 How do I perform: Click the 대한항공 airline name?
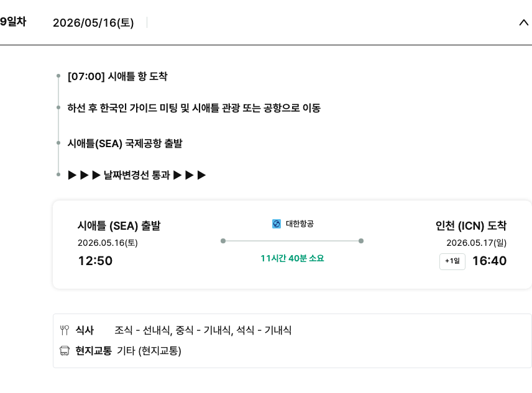pos(300,224)
